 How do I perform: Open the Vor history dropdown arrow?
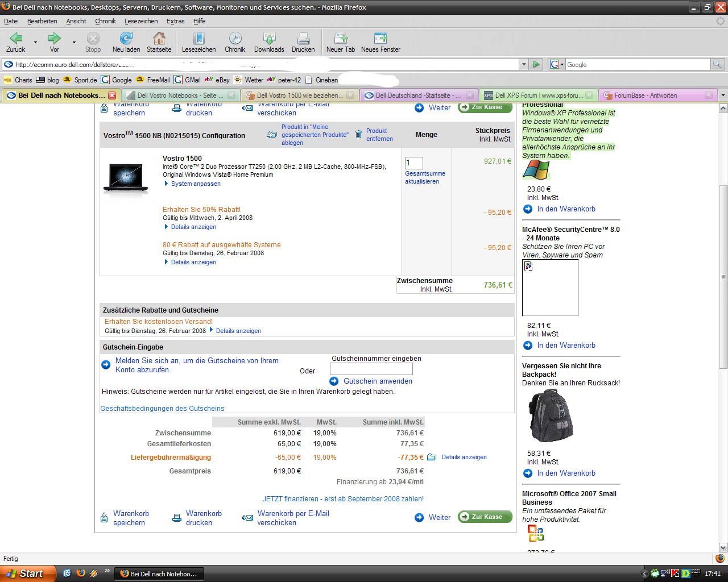tap(74, 42)
